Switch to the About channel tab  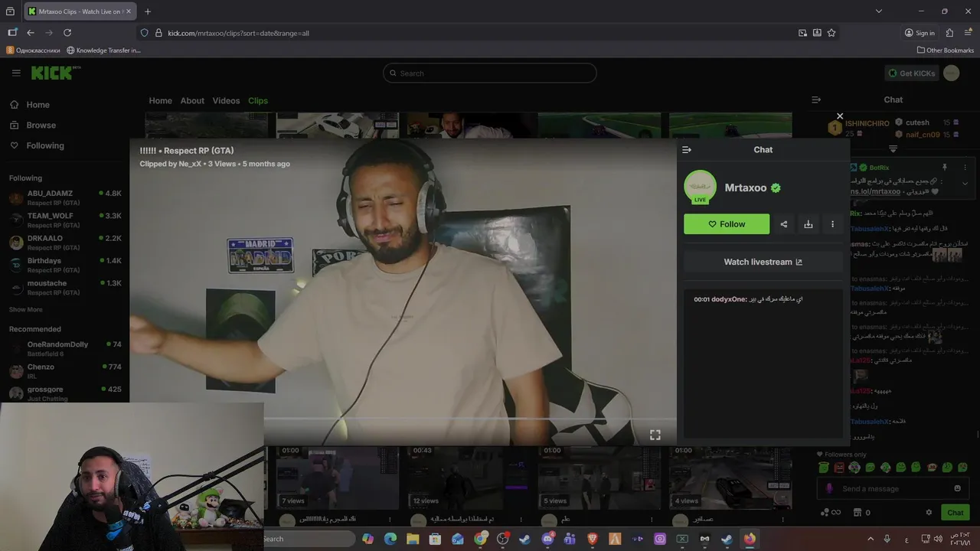point(192,101)
